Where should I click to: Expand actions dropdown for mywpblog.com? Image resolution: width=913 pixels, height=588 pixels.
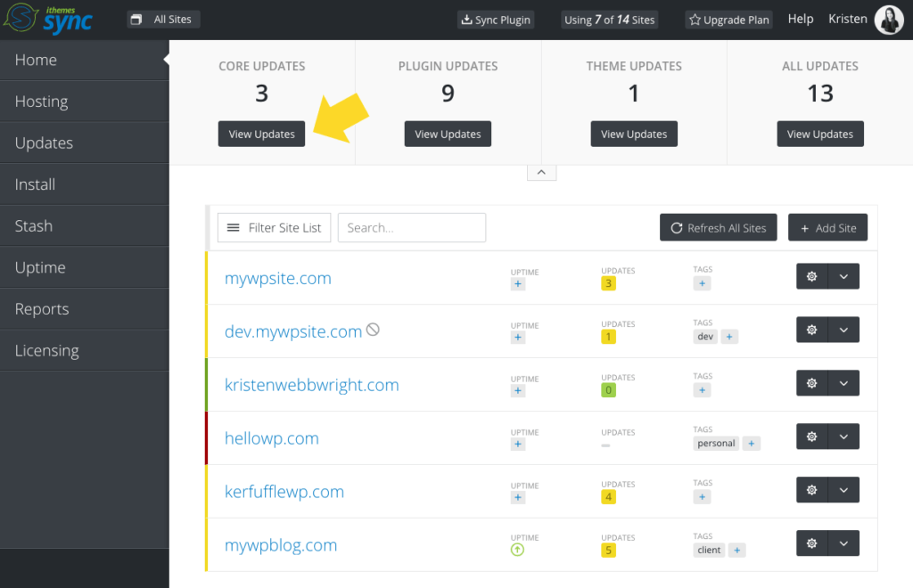(843, 543)
